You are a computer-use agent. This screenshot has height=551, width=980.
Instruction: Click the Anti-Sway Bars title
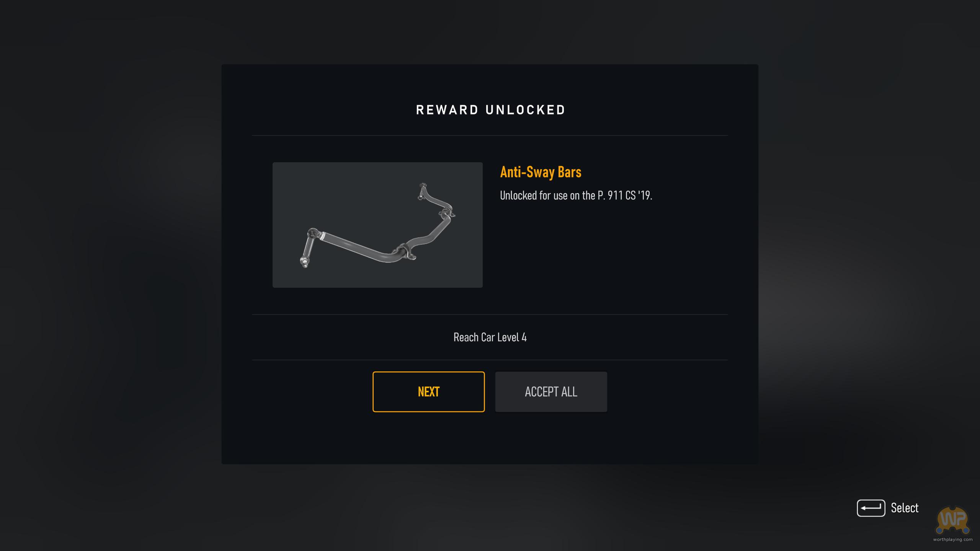click(x=541, y=172)
